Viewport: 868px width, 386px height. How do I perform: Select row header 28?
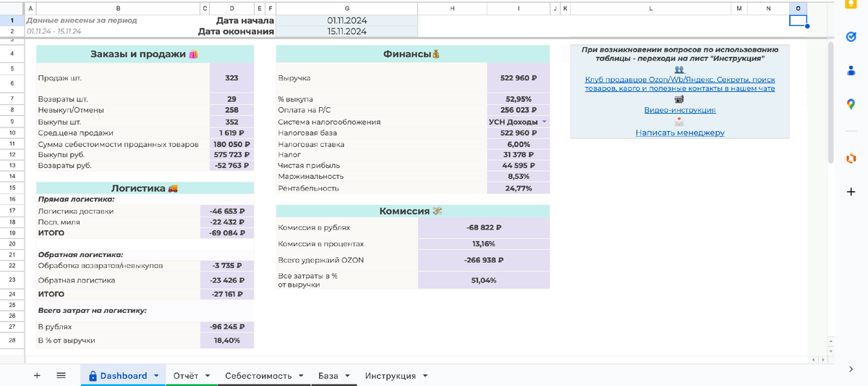tap(12, 340)
